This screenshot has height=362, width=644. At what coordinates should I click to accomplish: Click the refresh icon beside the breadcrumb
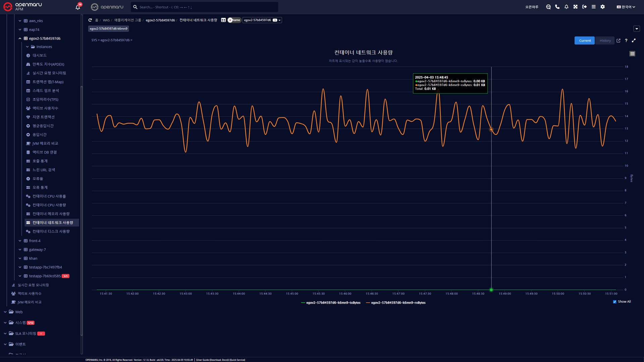tap(90, 20)
